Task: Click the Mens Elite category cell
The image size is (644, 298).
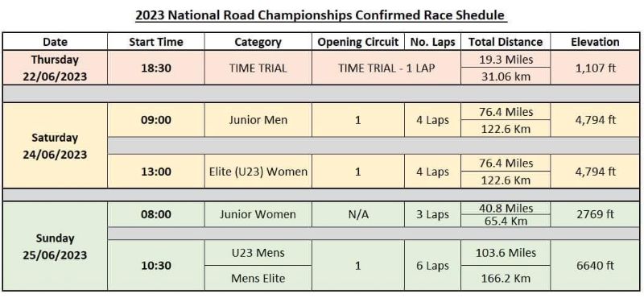Action: (x=258, y=278)
